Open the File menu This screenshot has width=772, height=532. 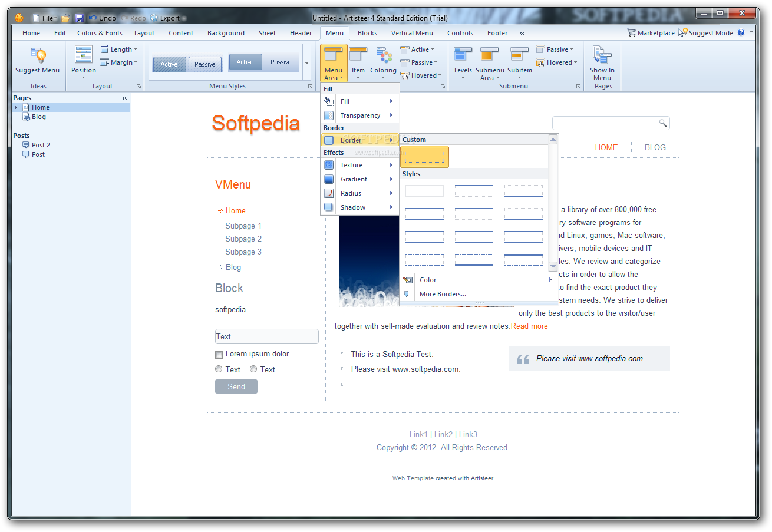44,18
